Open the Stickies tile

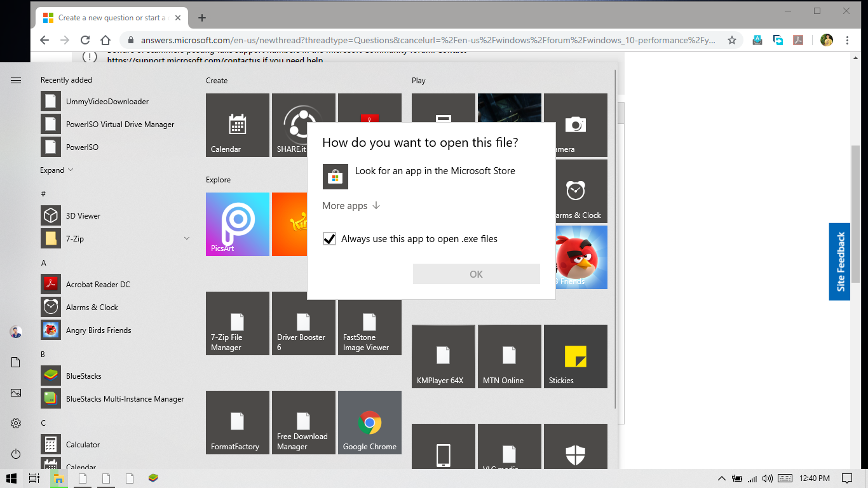576,356
